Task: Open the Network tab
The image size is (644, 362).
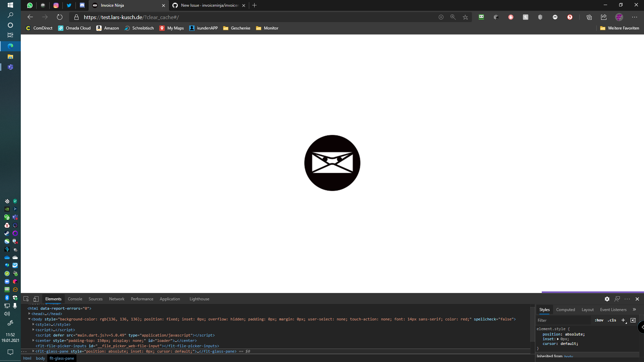Action: [116, 299]
